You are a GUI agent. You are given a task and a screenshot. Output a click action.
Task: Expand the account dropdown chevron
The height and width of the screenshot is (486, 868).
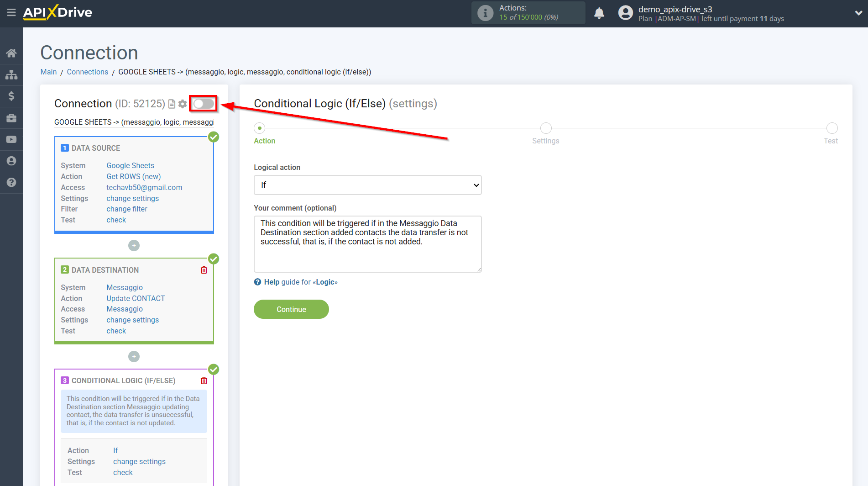click(x=858, y=13)
